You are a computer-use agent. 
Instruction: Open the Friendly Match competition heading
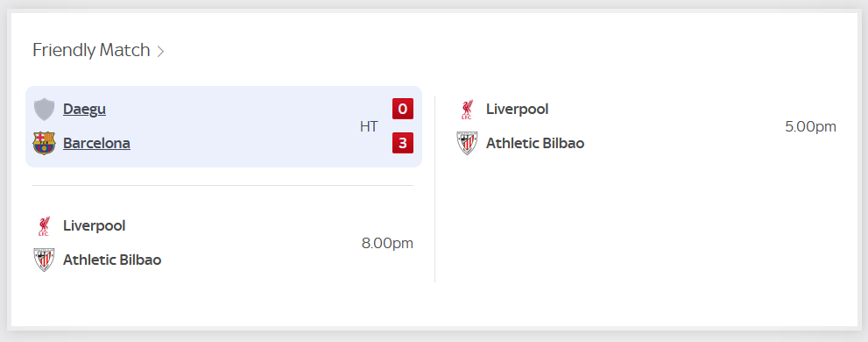pyautogui.click(x=91, y=51)
